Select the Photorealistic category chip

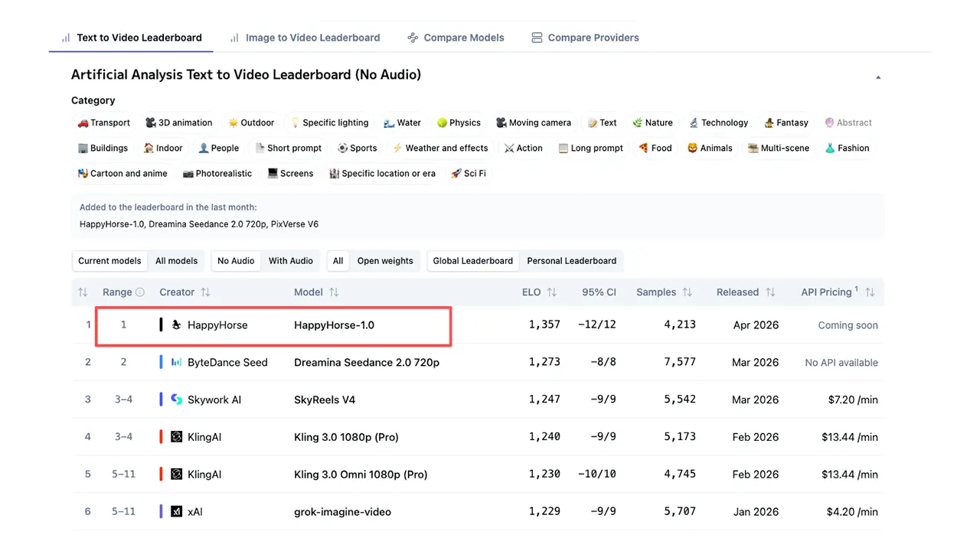[x=217, y=174]
